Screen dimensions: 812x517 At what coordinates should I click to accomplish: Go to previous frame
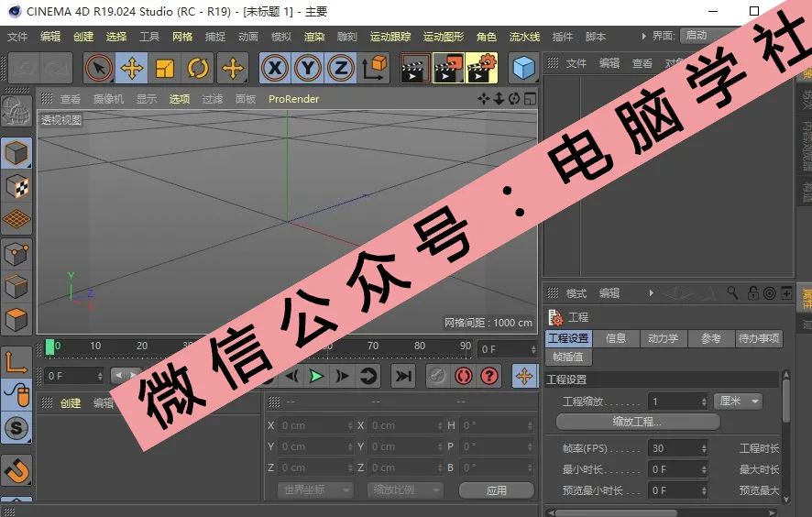coord(291,376)
